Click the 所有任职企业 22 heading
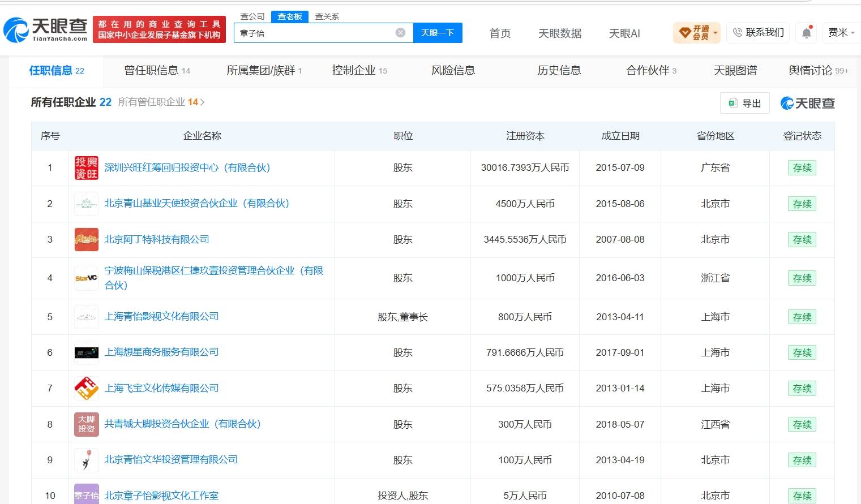 click(x=71, y=102)
